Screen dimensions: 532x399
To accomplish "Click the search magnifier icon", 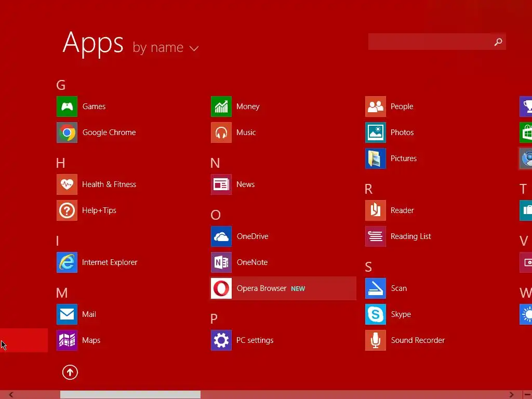I will coord(498,42).
